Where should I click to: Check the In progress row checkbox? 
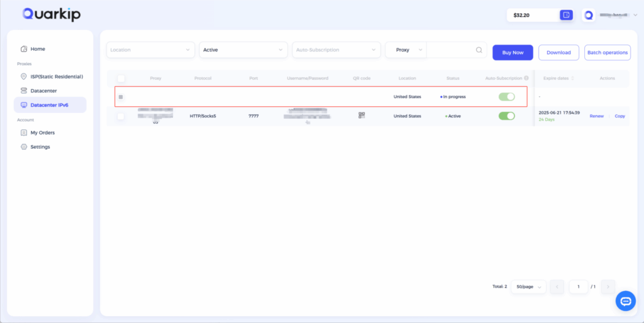coord(121,97)
